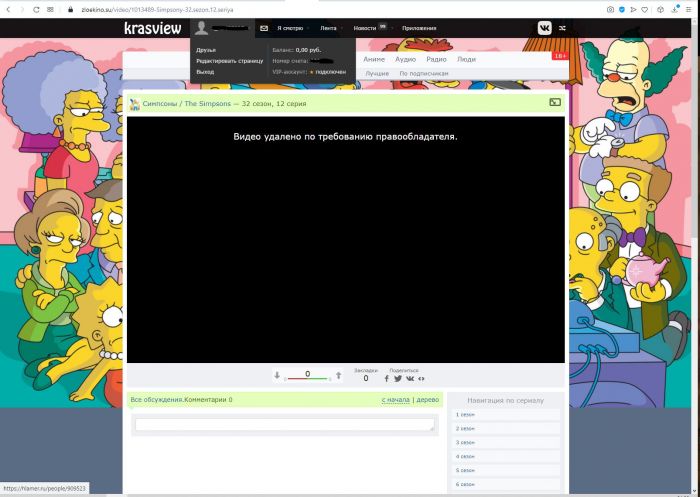Switch comments to дерево view

(428, 400)
